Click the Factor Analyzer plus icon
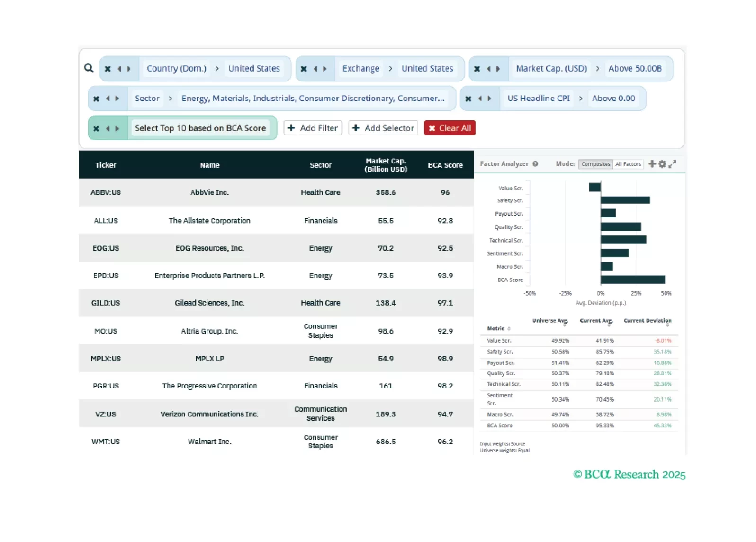This screenshot has height=542, width=756. pos(652,164)
